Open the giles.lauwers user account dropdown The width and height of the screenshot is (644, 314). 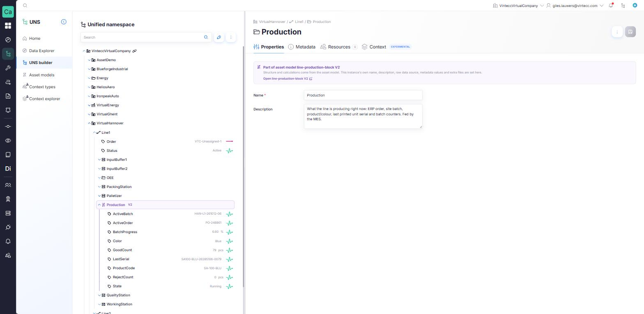coord(575,6)
